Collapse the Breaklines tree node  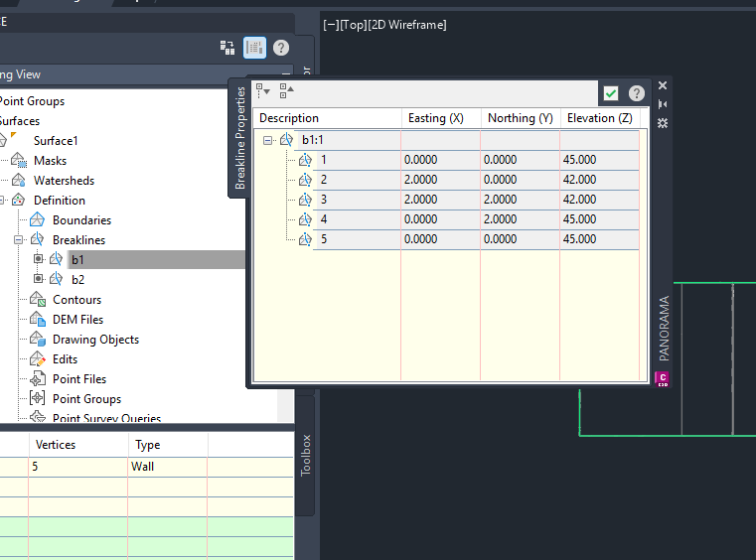tap(18, 239)
